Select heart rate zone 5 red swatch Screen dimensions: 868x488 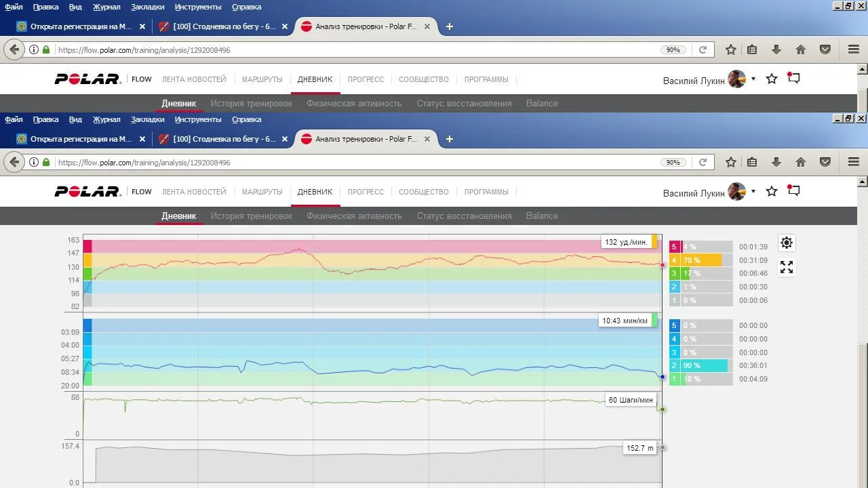[x=674, y=247]
